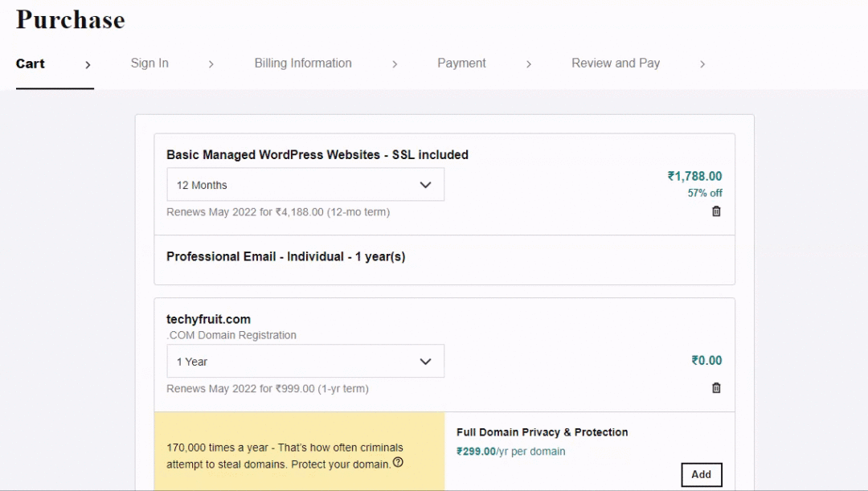Screen dimensions: 868x491
Task: Click the chevron after Billing Information
Action: (395, 64)
